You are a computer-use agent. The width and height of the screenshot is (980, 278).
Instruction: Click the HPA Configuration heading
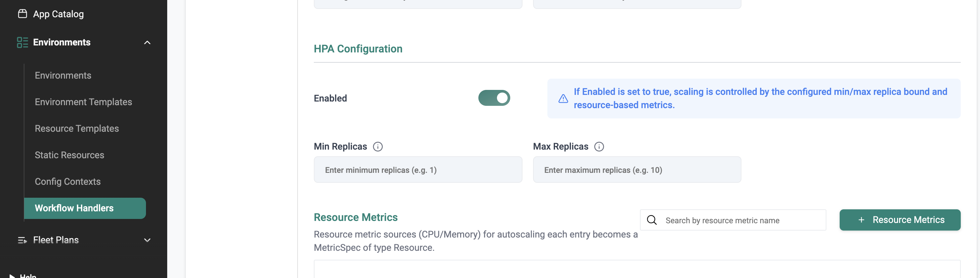click(358, 49)
